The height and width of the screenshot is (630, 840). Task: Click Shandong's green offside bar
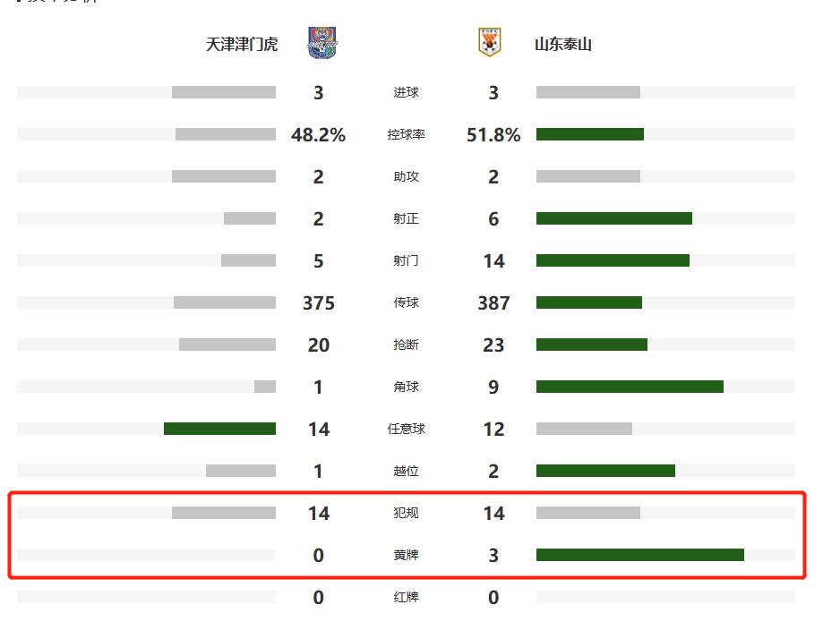point(605,471)
